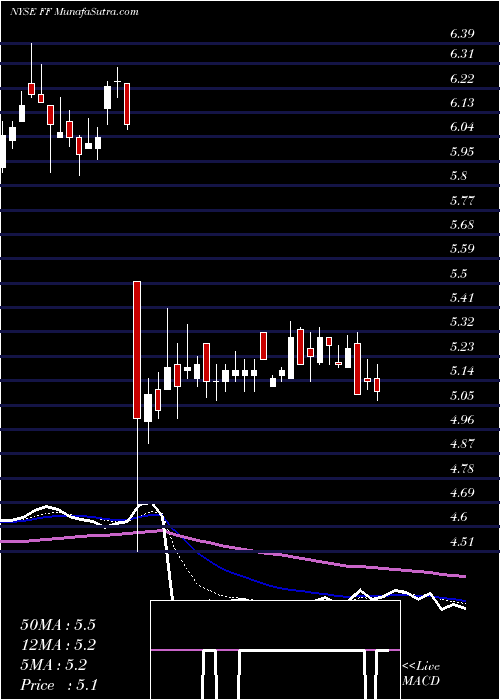Screen dimensions: 500x700
Task: Click the 5.8 price axis label
Action: pyautogui.click(x=458, y=176)
